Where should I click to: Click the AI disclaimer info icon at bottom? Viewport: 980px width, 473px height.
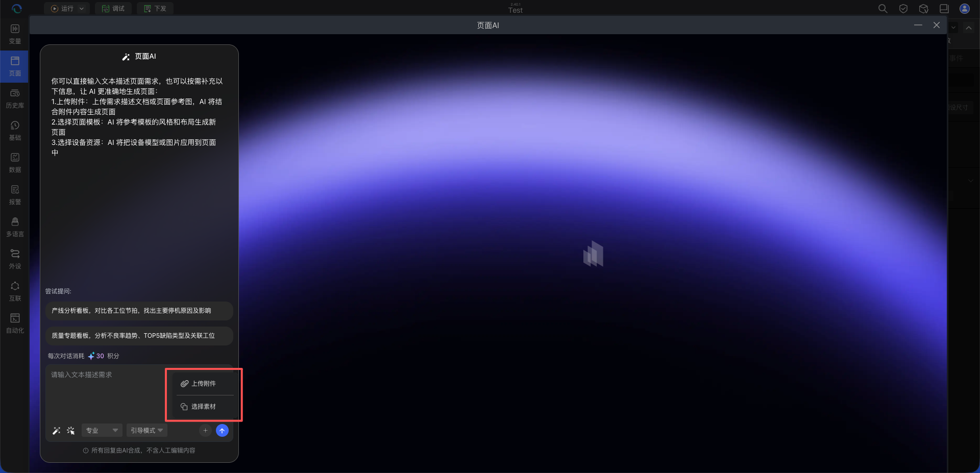(x=86, y=451)
